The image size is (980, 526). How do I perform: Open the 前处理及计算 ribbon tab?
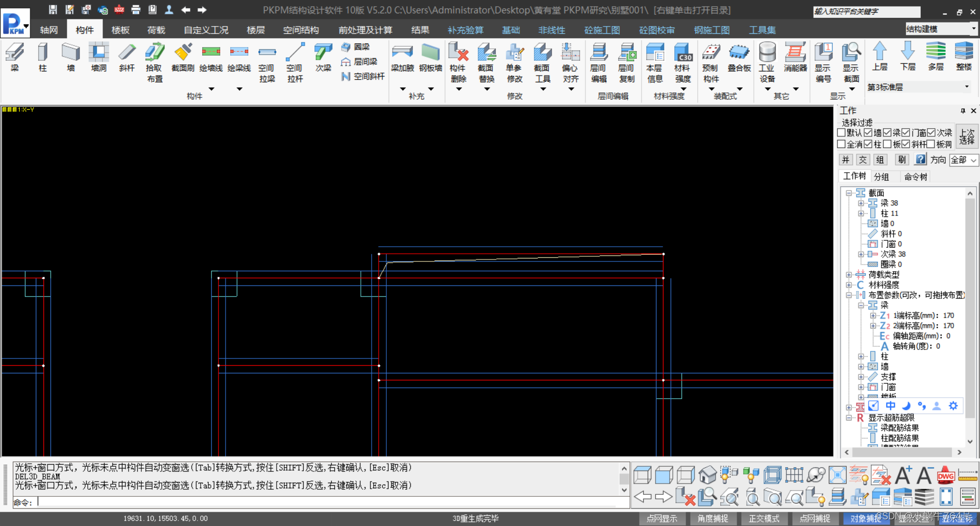365,30
